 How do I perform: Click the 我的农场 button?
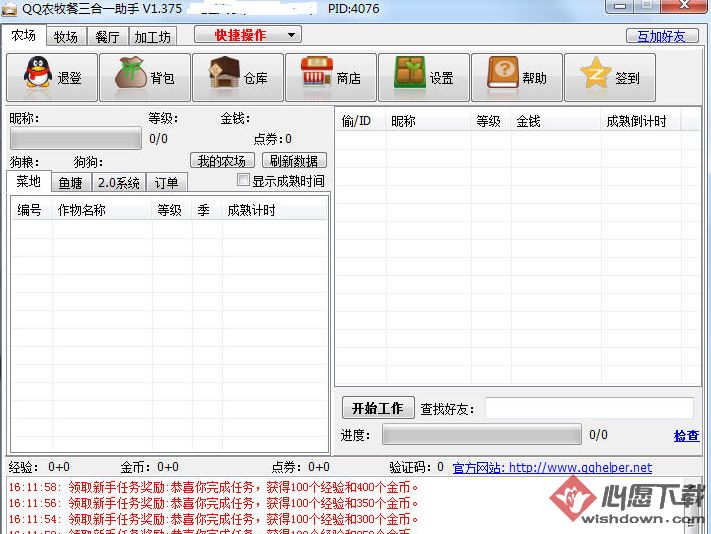[222, 160]
